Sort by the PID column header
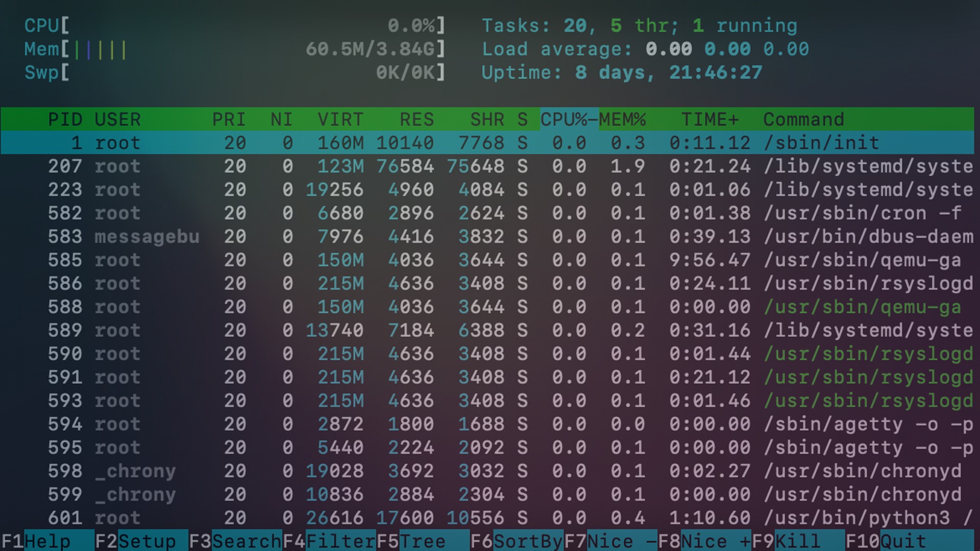 [65, 119]
